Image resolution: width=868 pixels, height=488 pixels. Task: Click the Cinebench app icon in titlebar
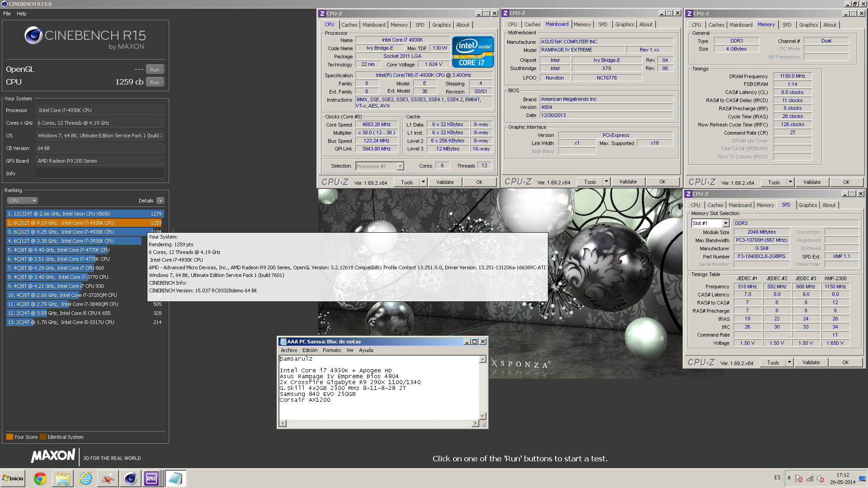[5, 4]
